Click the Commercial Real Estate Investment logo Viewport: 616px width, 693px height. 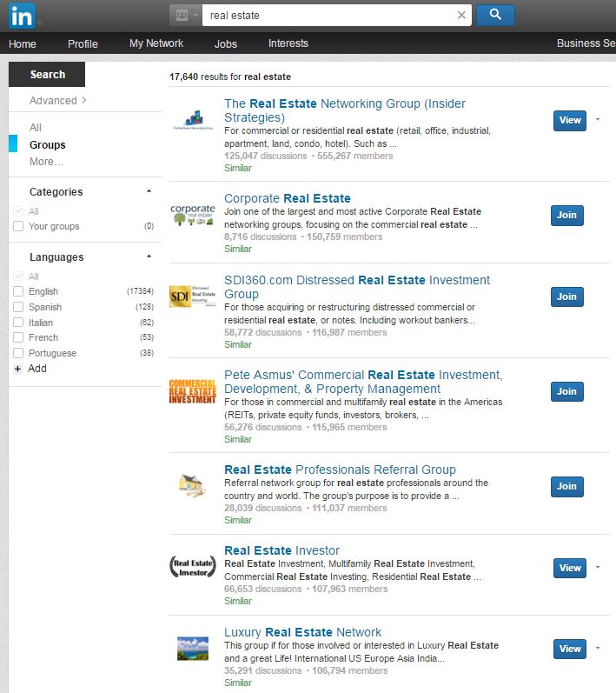coord(193,391)
